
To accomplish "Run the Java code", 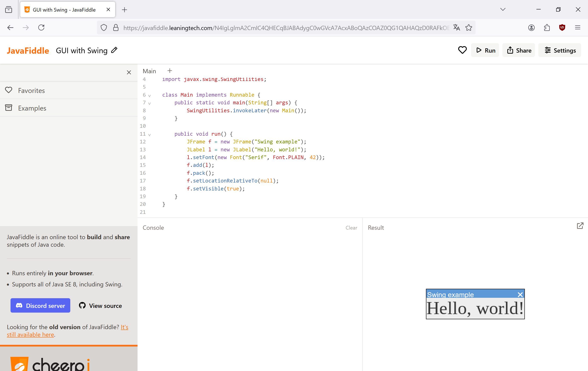I will coord(485,50).
